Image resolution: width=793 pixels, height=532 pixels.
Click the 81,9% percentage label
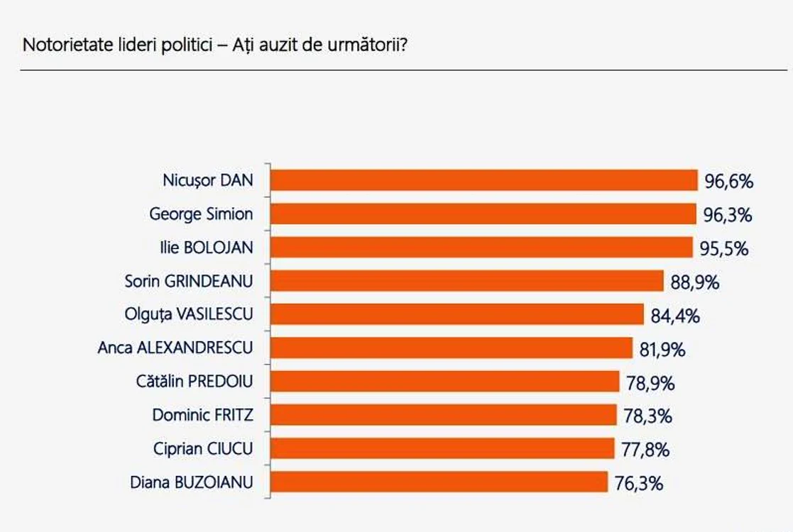662,350
